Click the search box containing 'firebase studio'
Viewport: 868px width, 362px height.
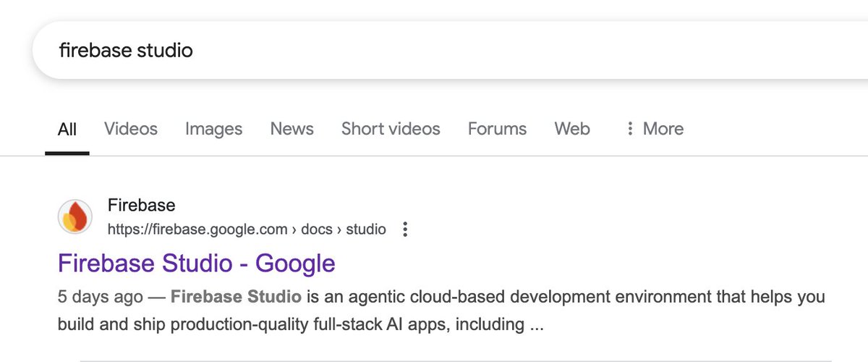(x=448, y=51)
